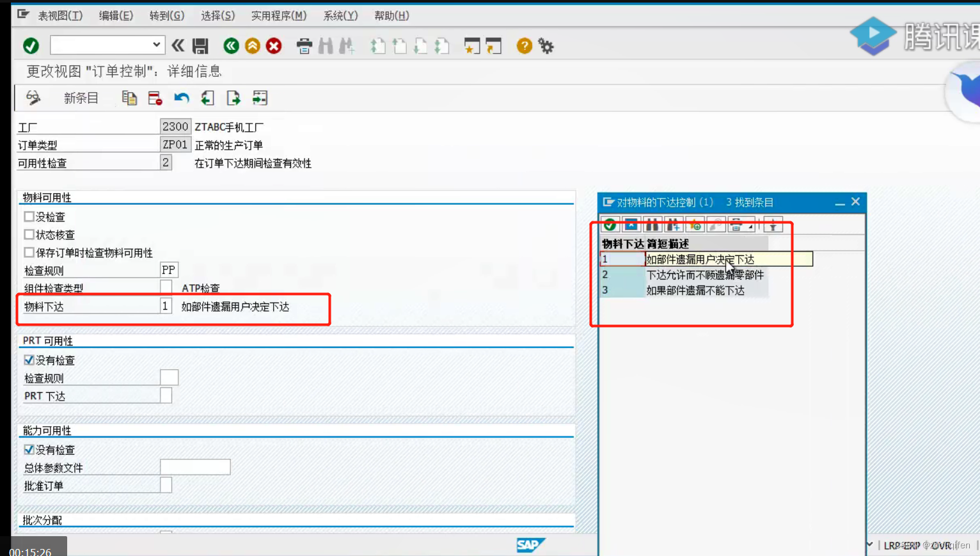
Task: Click the PRT 下达 input field
Action: (x=166, y=395)
